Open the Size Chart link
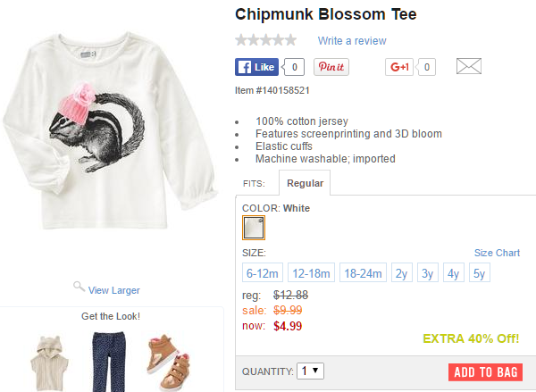This screenshot has width=536, height=392. (497, 253)
